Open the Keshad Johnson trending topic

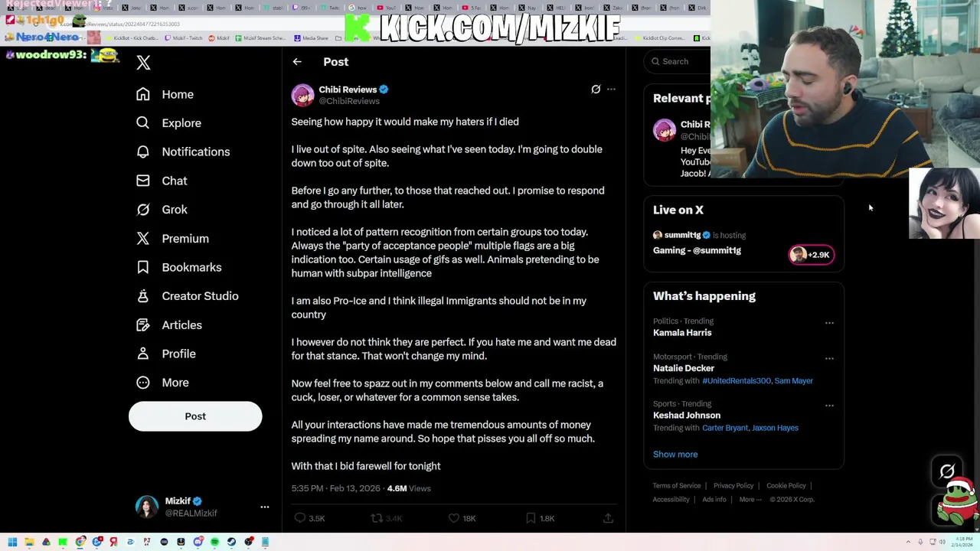[x=687, y=416]
